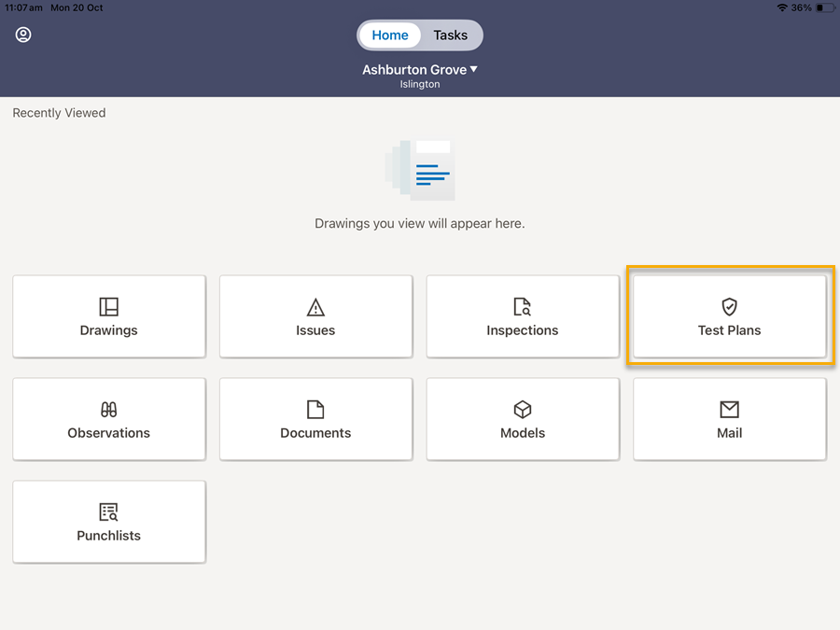This screenshot has width=840, height=630.
Task: Switch to the Tasks tab
Action: 450,35
